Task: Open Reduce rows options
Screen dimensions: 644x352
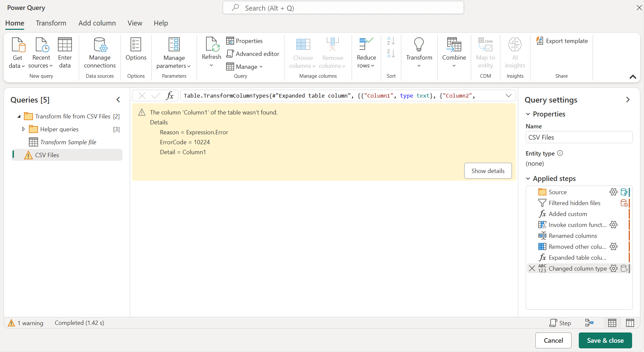Action: tap(366, 53)
